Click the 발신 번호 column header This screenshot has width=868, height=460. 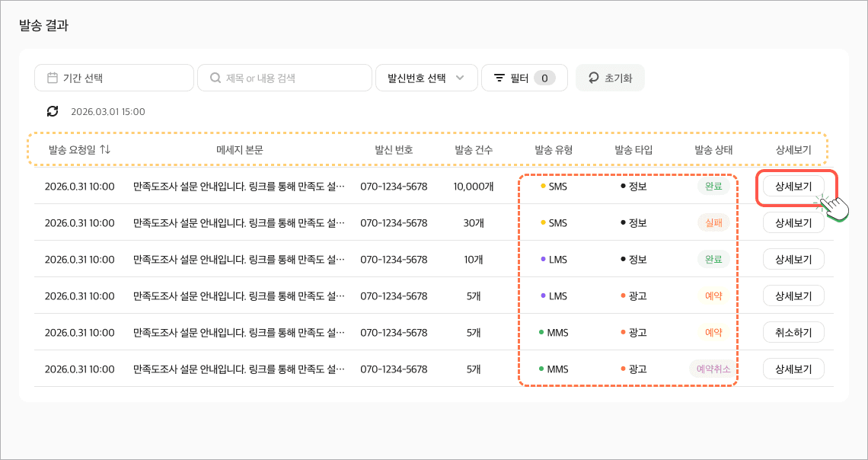tap(394, 149)
